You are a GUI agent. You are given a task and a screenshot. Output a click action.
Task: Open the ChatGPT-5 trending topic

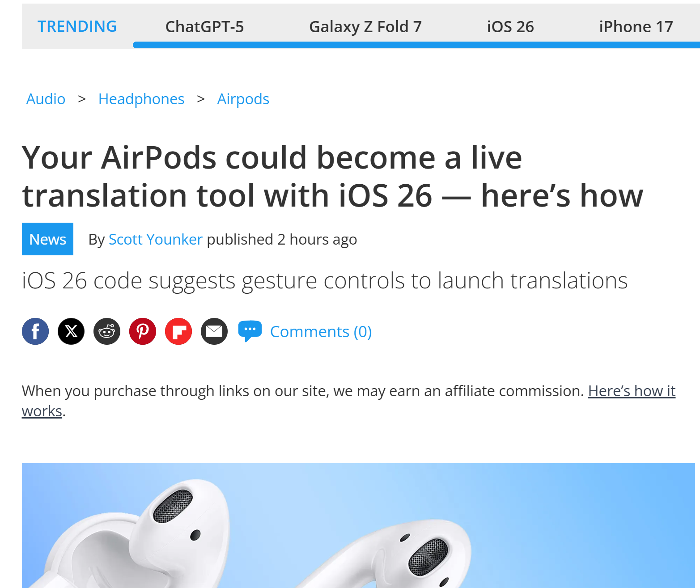204,27
